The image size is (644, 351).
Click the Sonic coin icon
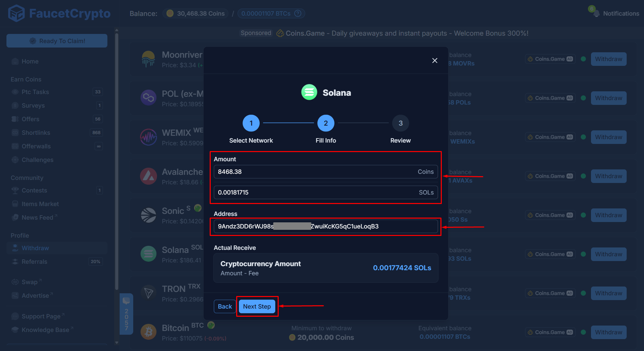pyautogui.click(x=149, y=215)
